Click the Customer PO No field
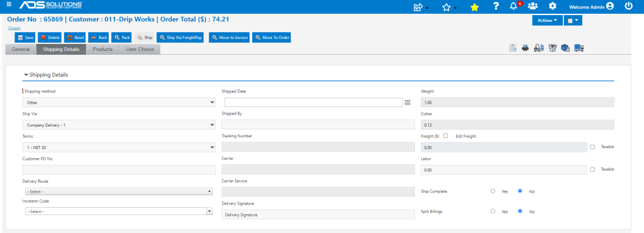The height and width of the screenshot is (233, 644). pos(119,170)
